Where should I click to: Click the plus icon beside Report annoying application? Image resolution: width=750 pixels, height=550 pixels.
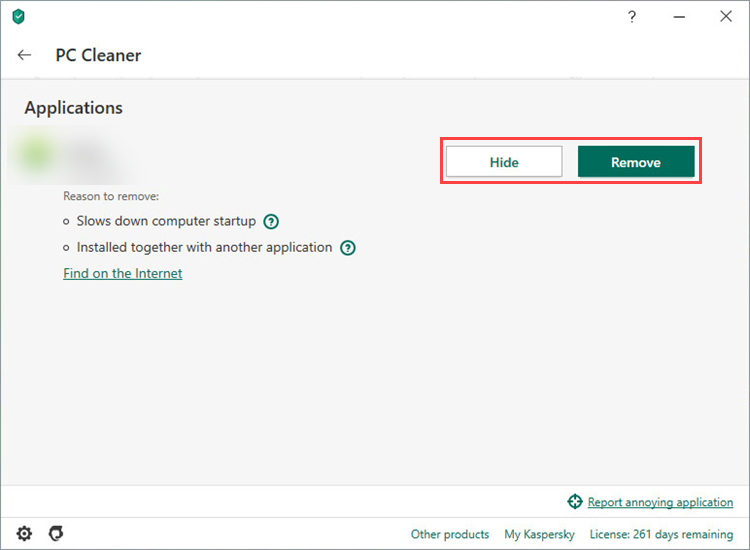575,502
